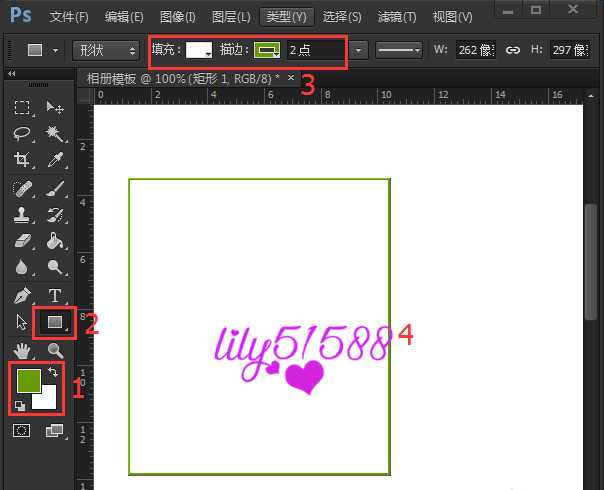The height and width of the screenshot is (490, 604).
Task: Select the Brush tool
Action: click(55, 189)
